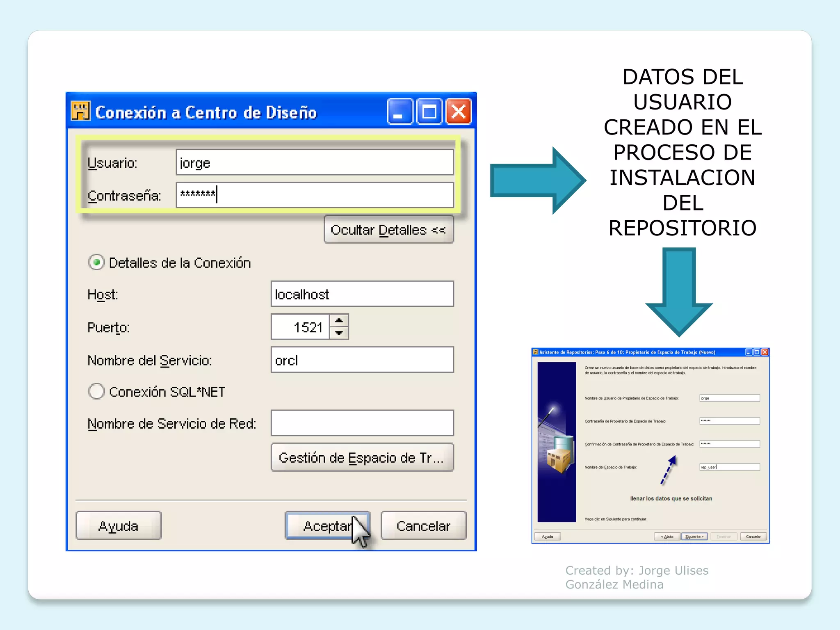Decrease Puerto with down arrow

point(339,333)
